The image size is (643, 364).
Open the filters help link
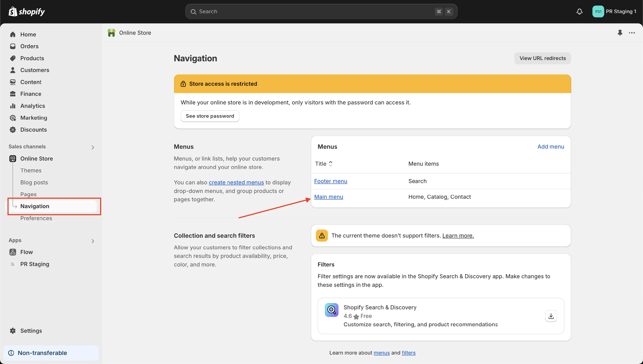409,353
